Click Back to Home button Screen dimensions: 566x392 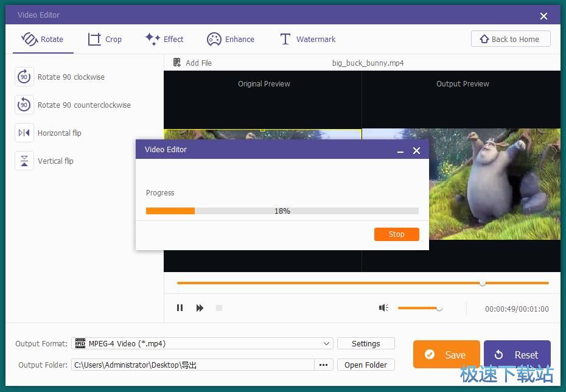[511, 39]
